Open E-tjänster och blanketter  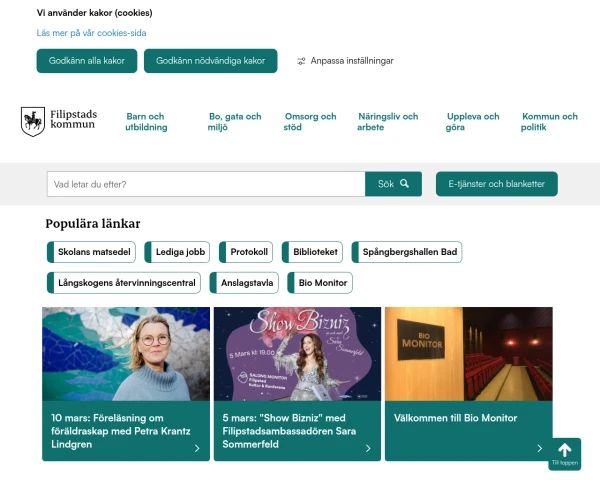[x=496, y=184]
